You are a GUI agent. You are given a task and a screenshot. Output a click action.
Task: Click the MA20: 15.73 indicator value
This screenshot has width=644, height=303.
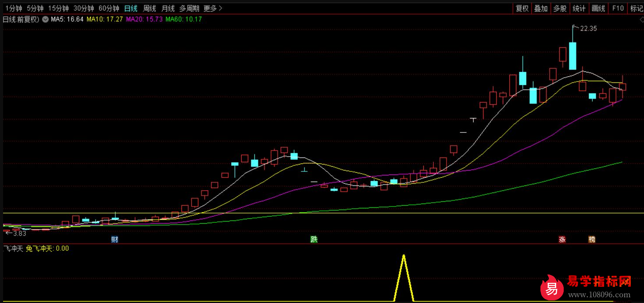(x=144, y=19)
